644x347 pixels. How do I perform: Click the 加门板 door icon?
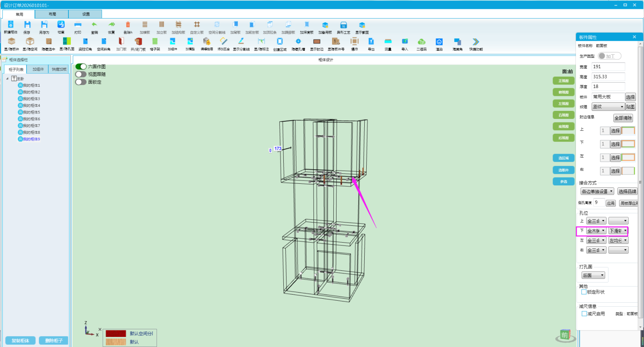121,42
